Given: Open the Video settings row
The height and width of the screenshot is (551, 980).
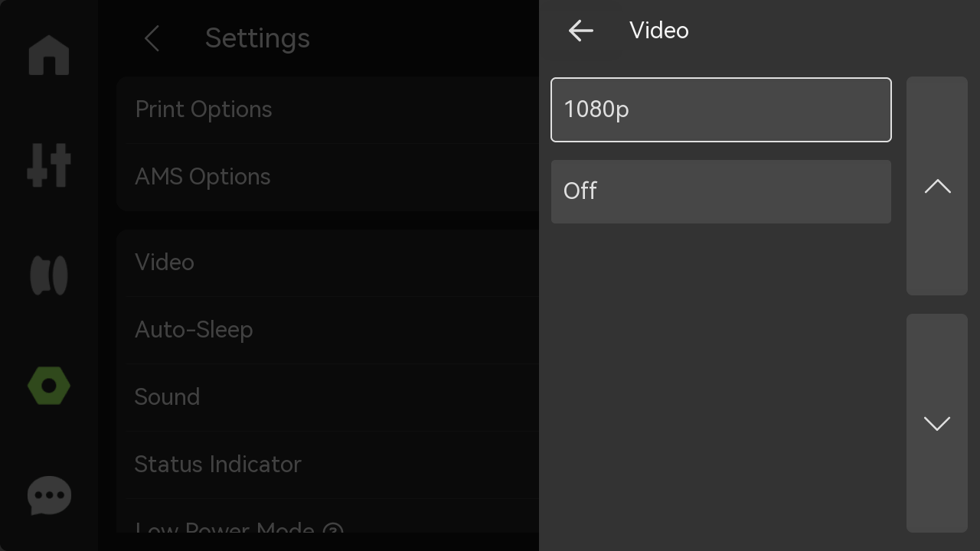Looking at the screenshot, I should [x=328, y=262].
